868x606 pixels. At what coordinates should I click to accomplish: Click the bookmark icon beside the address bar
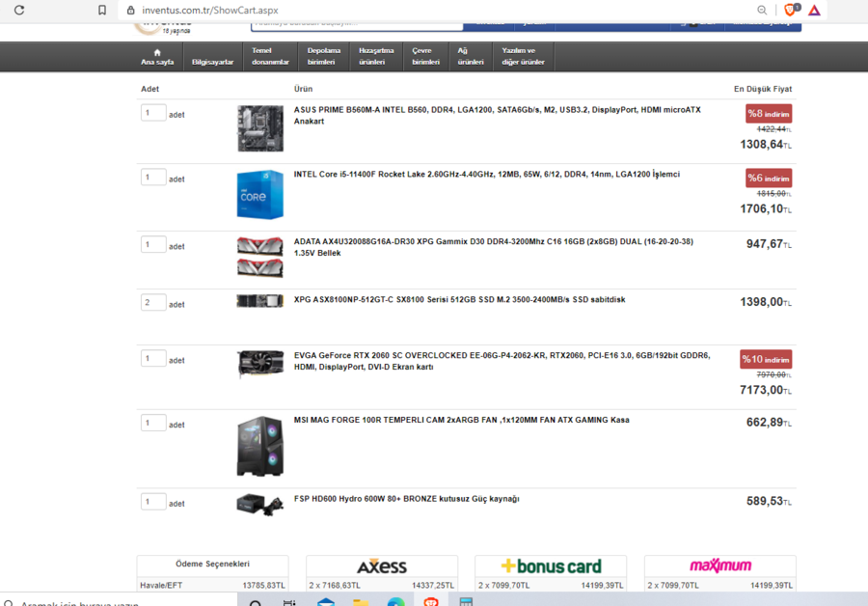point(102,10)
